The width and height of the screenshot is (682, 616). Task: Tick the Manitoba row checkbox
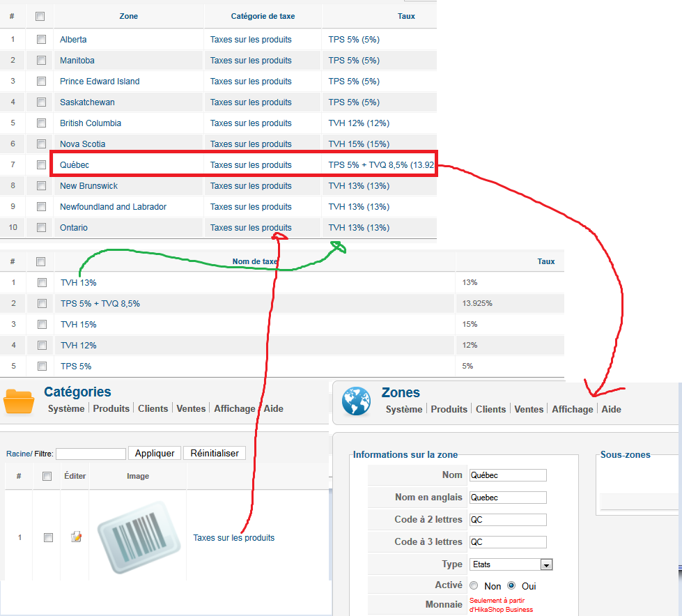pos(41,61)
